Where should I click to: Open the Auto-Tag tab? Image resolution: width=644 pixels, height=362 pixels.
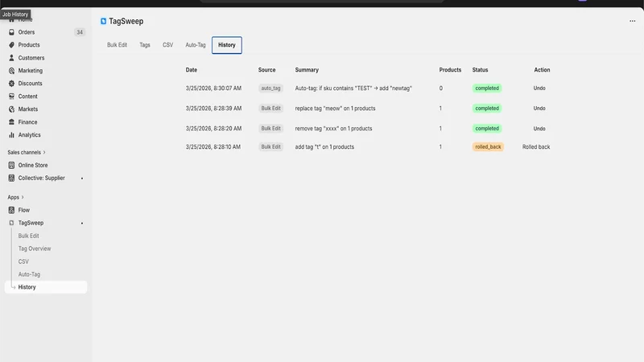195,45
